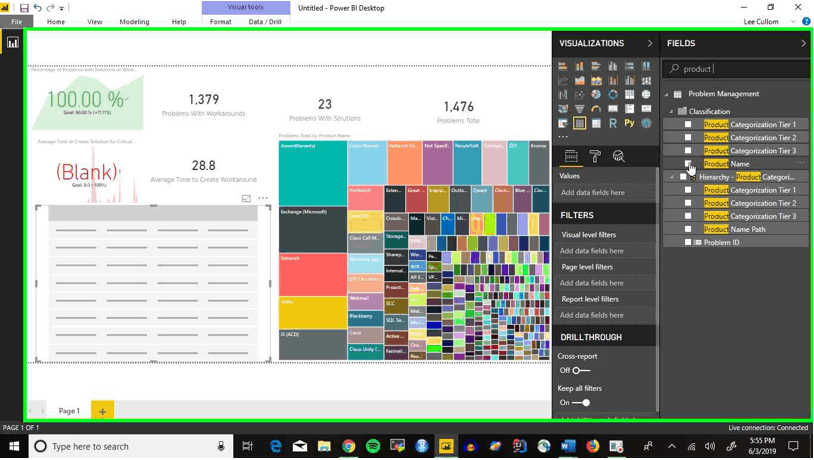Select the Clustered column chart visual
814x460 pixels.
(x=613, y=66)
